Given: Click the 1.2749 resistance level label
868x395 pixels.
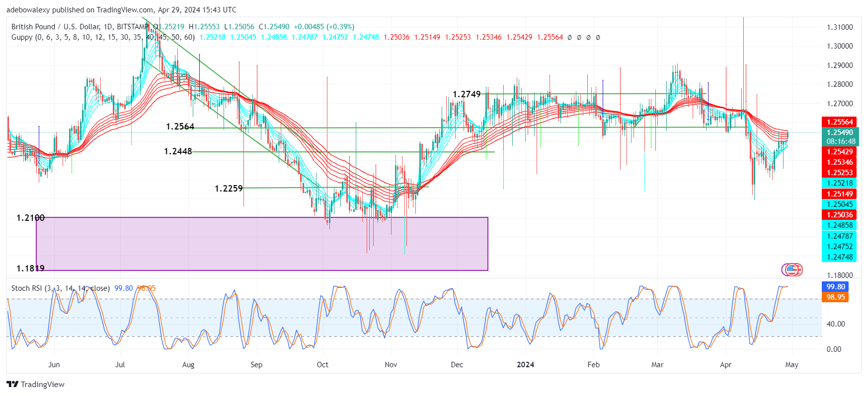Looking at the screenshot, I should (x=467, y=94).
